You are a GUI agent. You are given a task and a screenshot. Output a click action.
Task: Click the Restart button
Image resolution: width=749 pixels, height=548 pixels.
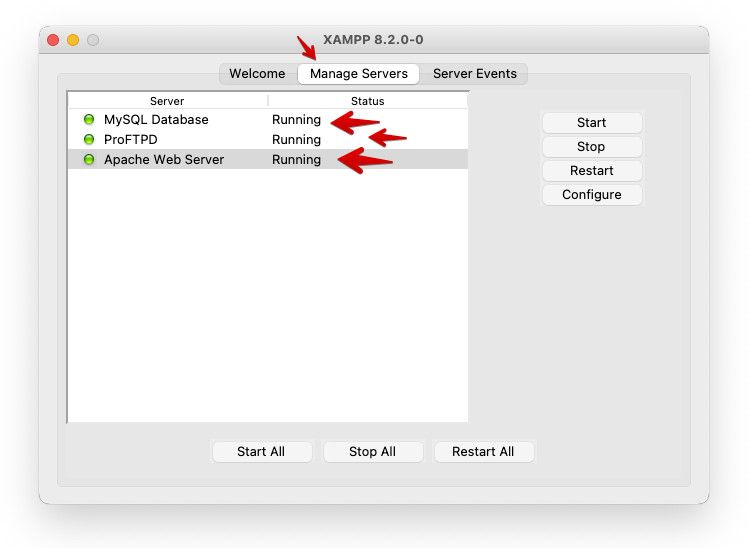[x=592, y=171]
